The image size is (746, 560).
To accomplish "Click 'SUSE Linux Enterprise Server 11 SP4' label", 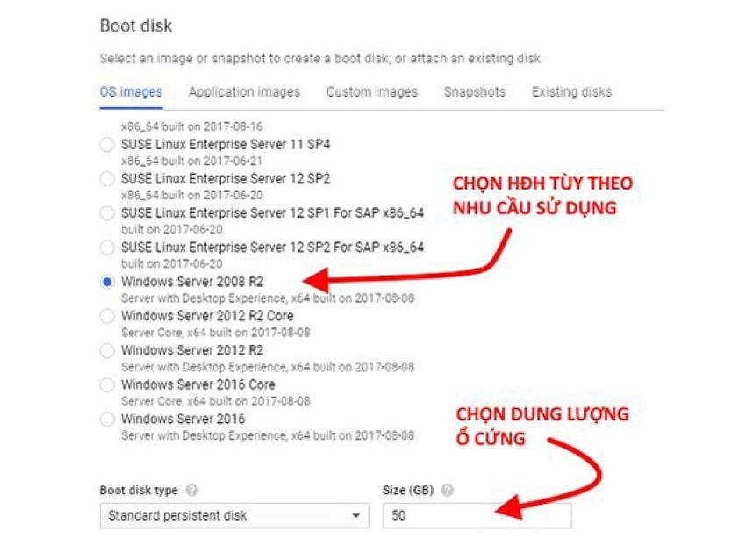I will coord(226,144).
